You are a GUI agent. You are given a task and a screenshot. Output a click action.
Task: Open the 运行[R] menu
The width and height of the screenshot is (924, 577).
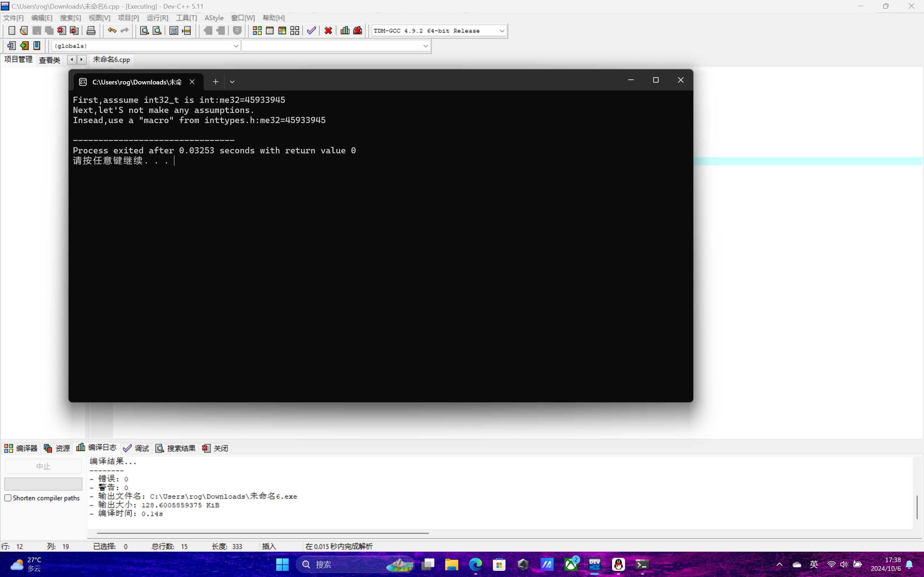tap(157, 18)
